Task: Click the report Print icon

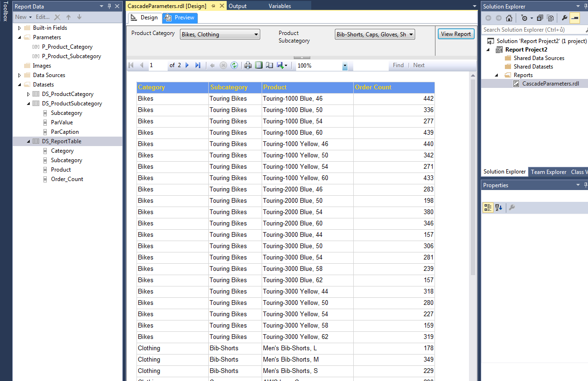Action: (248, 65)
